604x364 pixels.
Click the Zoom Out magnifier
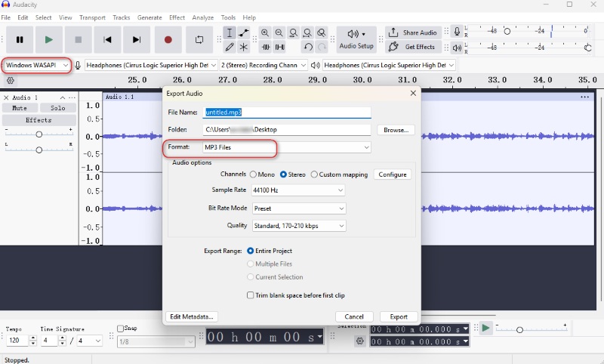[x=279, y=32]
